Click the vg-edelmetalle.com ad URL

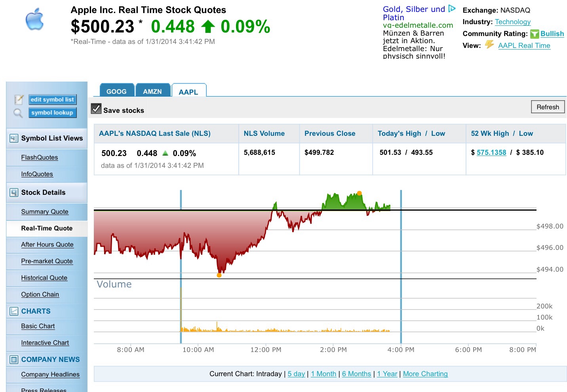coord(418,25)
